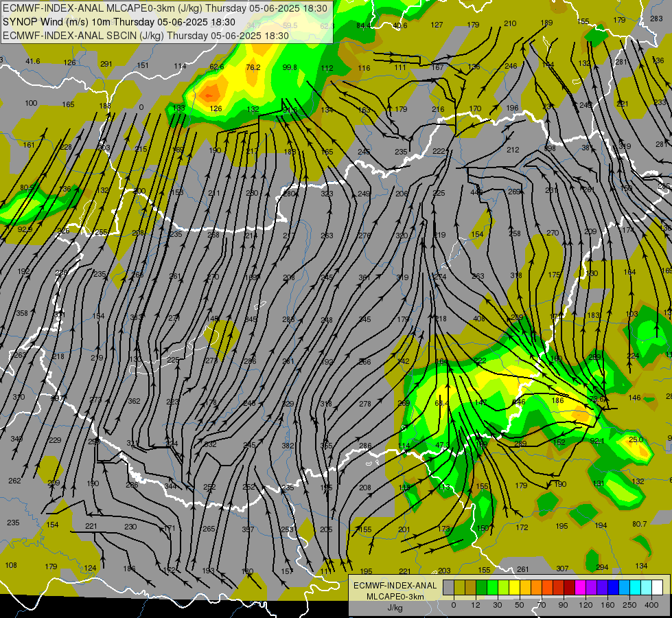The image size is (672, 618).
Task: Click the bright green legend swatch
Action: point(492,588)
